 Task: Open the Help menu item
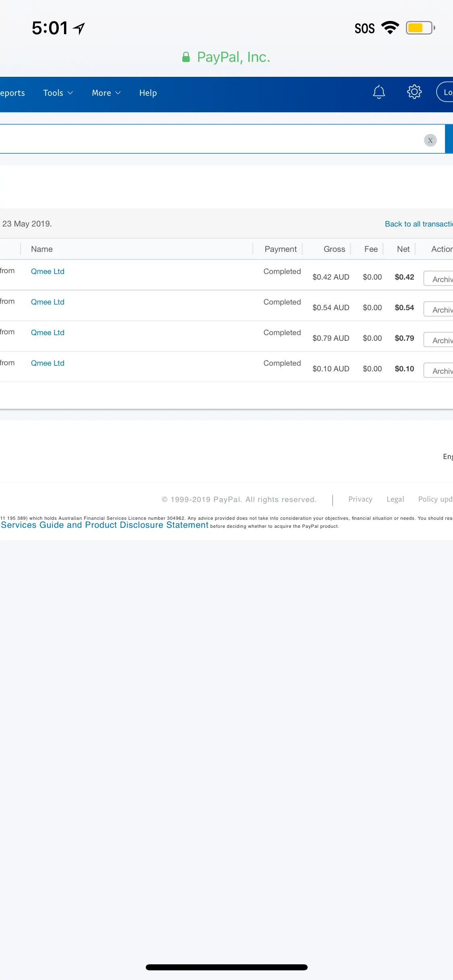[x=148, y=93]
